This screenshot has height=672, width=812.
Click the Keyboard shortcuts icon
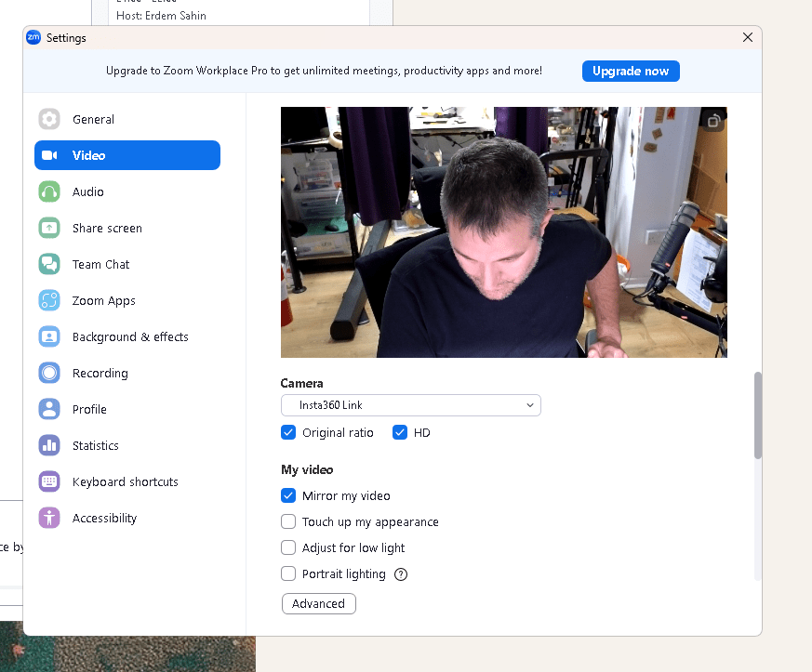[49, 481]
